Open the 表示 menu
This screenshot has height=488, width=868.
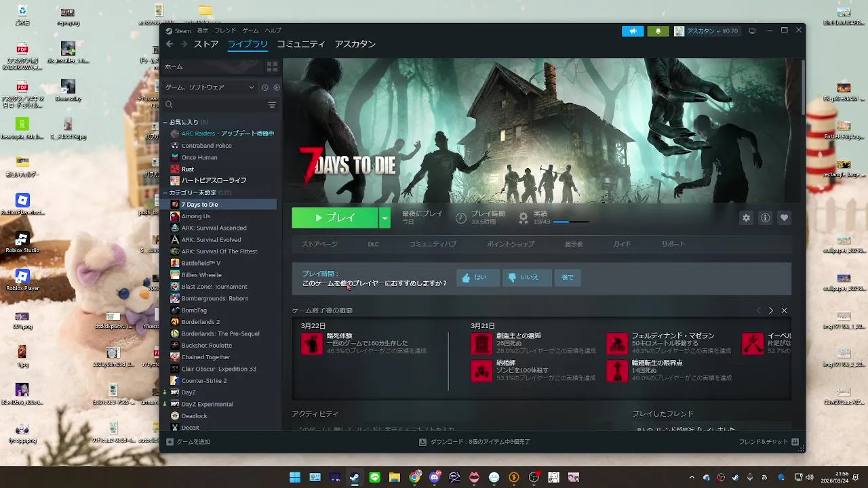[203, 31]
